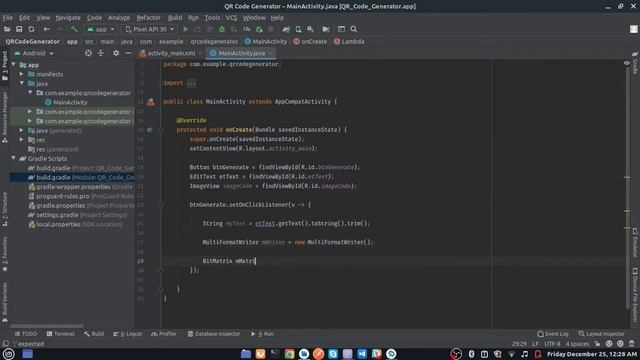The width and height of the screenshot is (640, 360).
Task: Open the Layout Inspector
Action: pyautogui.click(x=601, y=334)
